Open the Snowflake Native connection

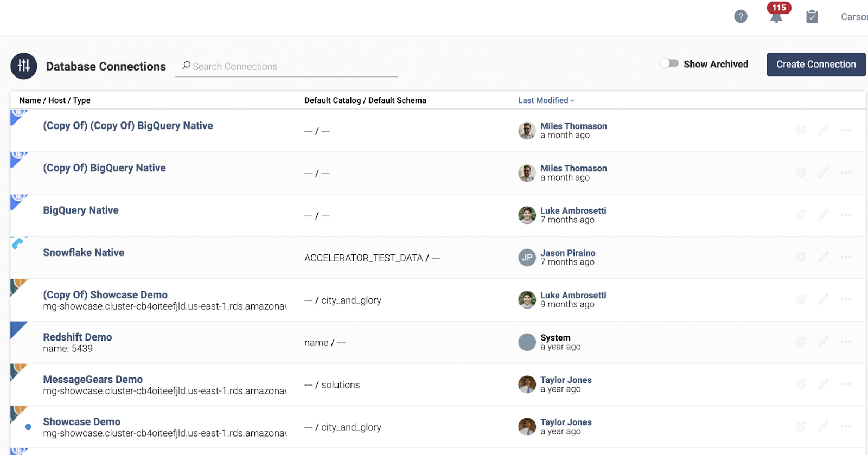tap(84, 253)
